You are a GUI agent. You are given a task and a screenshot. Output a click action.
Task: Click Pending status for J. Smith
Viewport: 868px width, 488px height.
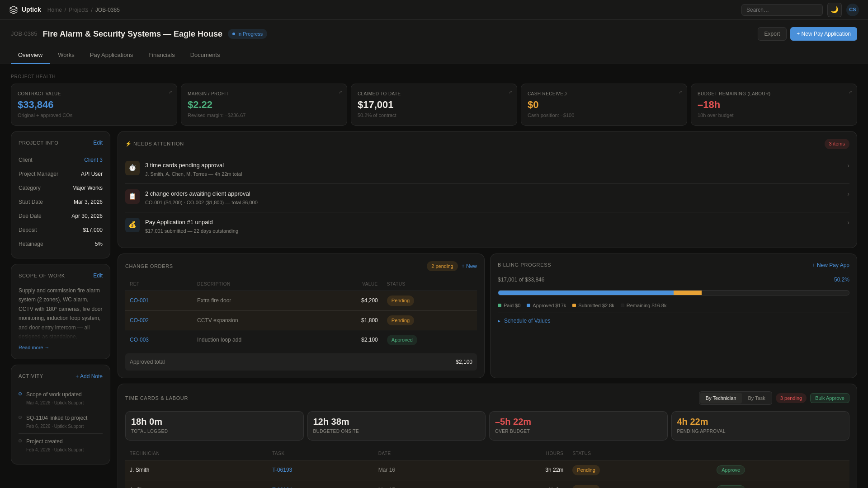click(x=586, y=470)
